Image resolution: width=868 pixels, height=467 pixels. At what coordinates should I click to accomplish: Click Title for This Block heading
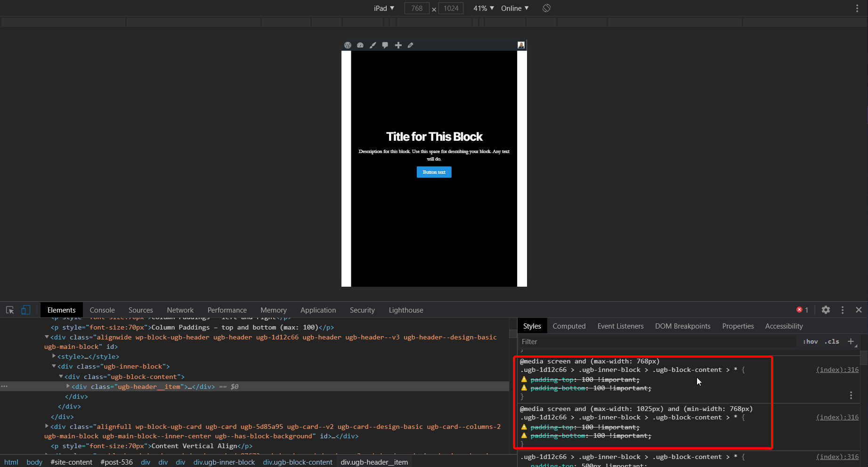pos(434,137)
